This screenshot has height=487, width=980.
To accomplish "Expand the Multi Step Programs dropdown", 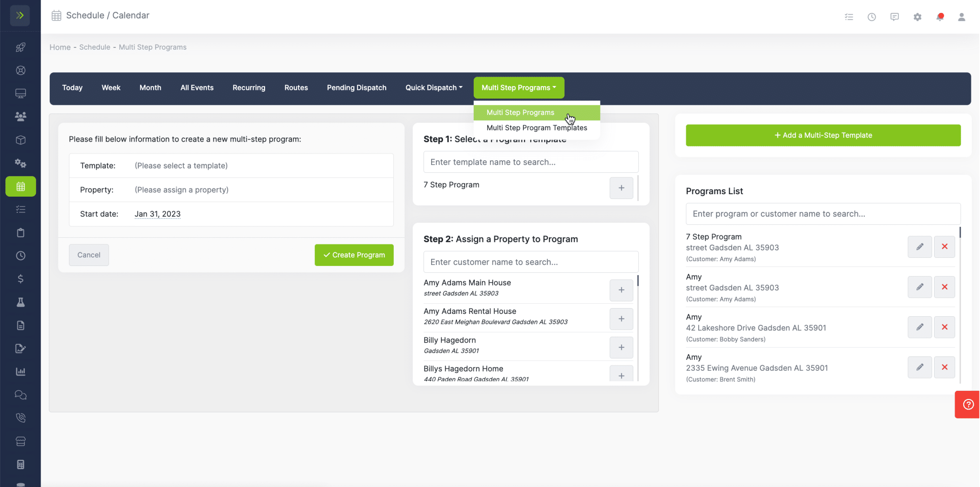I will [x=518, y=88].
